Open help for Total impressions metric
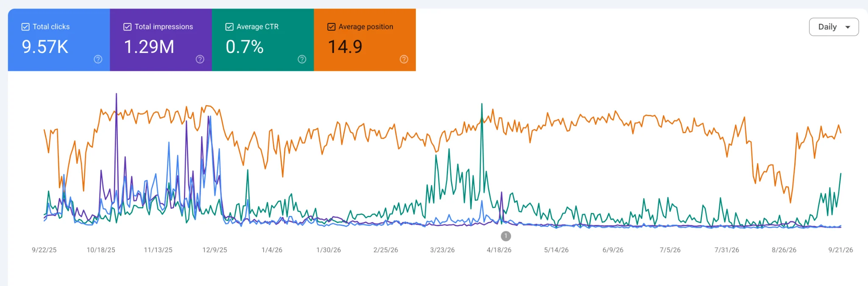Image resolution: width=868 pixels, height=286 pixels. coord(200,59)
